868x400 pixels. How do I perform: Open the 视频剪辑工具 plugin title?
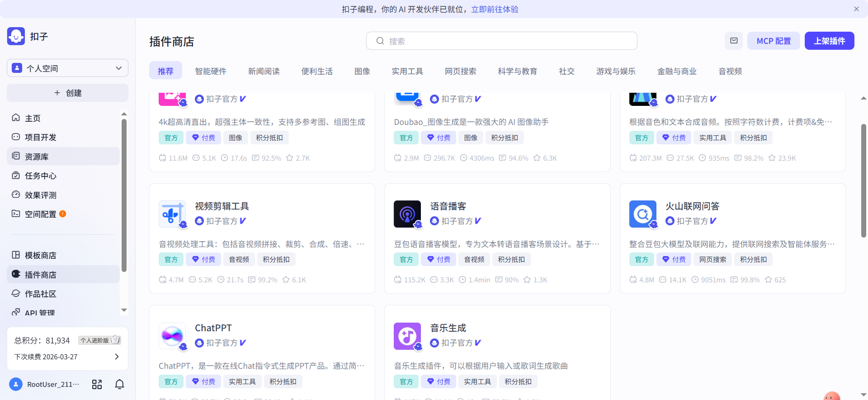pos(222,206)
